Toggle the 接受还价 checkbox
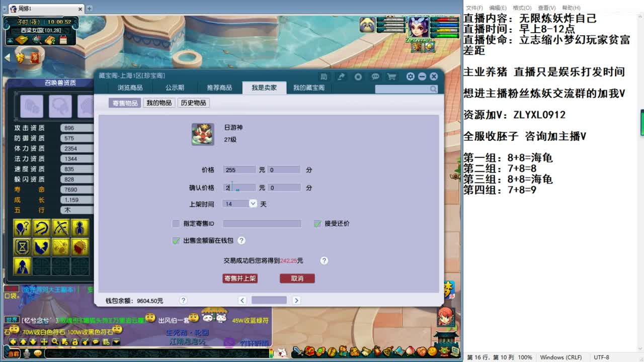Image resolution: width=644 pixels, height=362 pixels. point(317,224)
